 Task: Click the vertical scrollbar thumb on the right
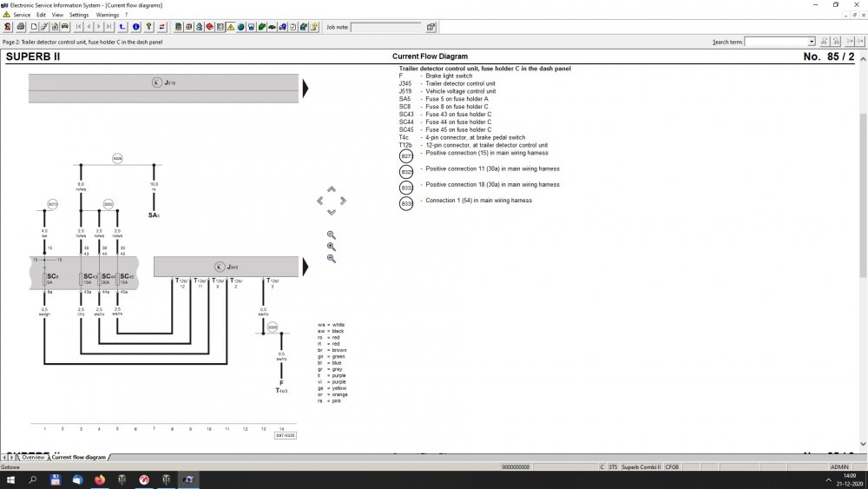coord(863,194)
